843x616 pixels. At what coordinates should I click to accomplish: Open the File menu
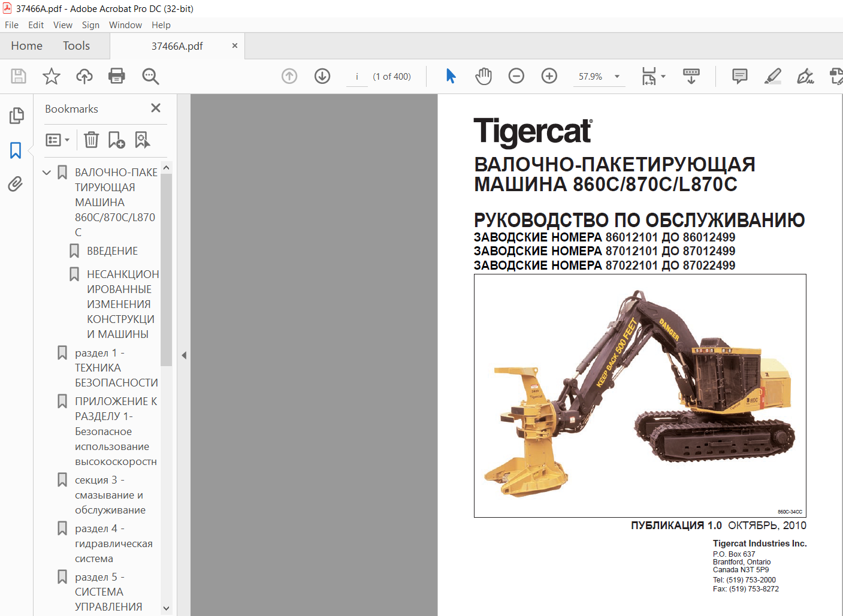point(11,25)
